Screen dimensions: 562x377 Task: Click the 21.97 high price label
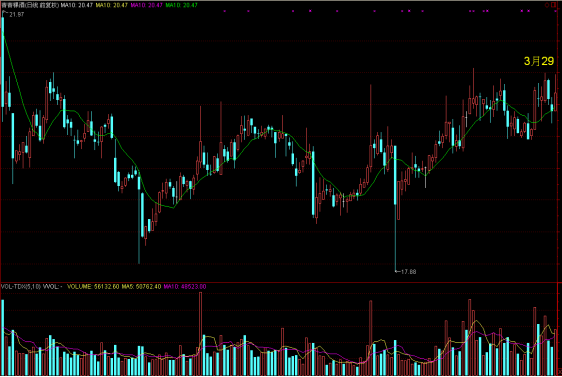pos(16,14)
